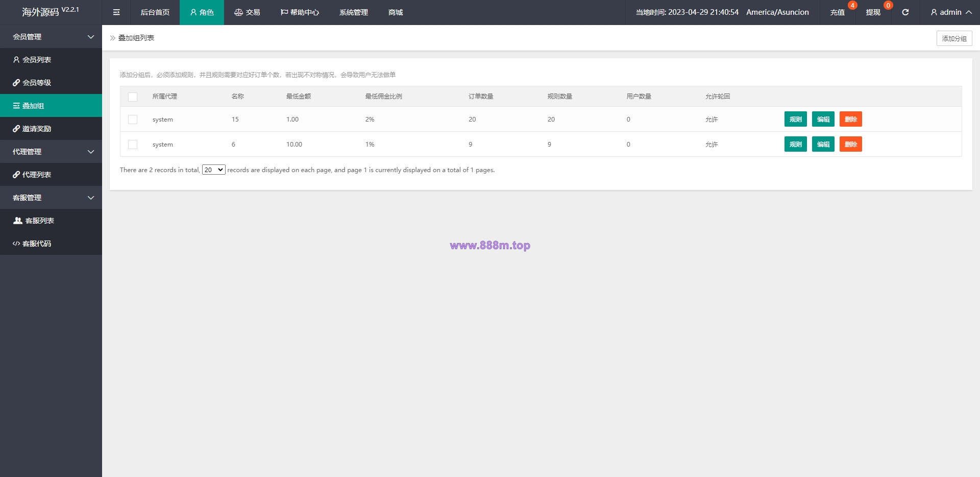Open the 商城 tab
This screenshot has width=980, height=477.
396,12
